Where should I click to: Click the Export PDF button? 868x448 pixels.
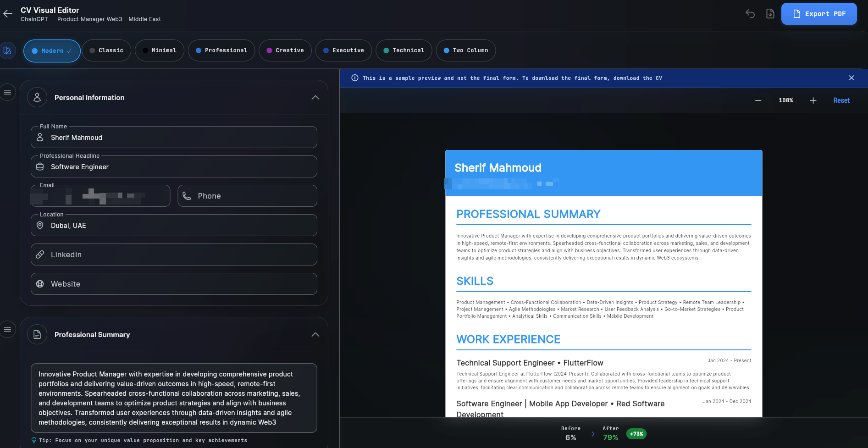pyautogui.click(x=819, y=14)
